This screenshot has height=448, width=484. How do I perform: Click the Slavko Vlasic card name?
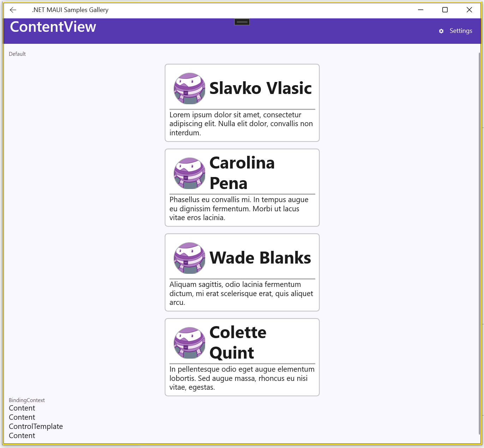(x=261, y=88)
